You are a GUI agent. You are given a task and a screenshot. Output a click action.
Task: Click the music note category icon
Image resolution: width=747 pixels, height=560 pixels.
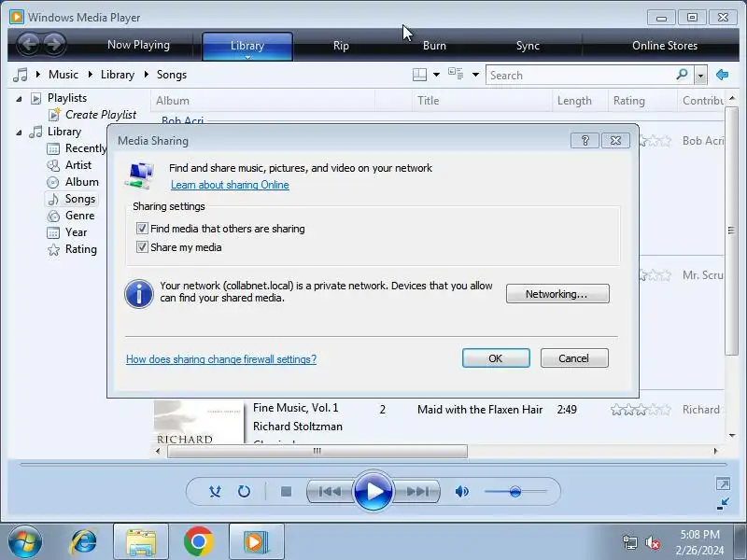pos(21,75)
